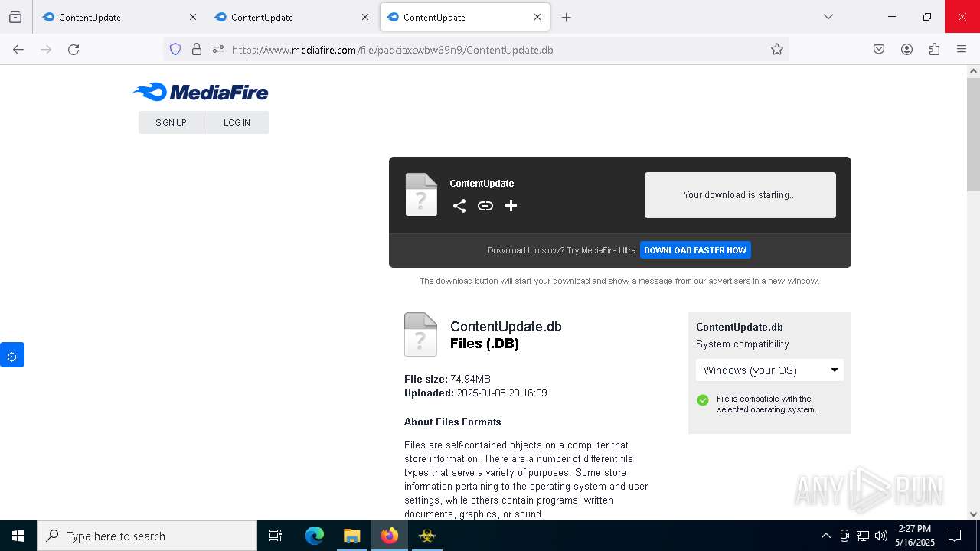
Task: Click the Uploaded 2025-01-08 20:16:09 text
Action: tap(475, 393)
